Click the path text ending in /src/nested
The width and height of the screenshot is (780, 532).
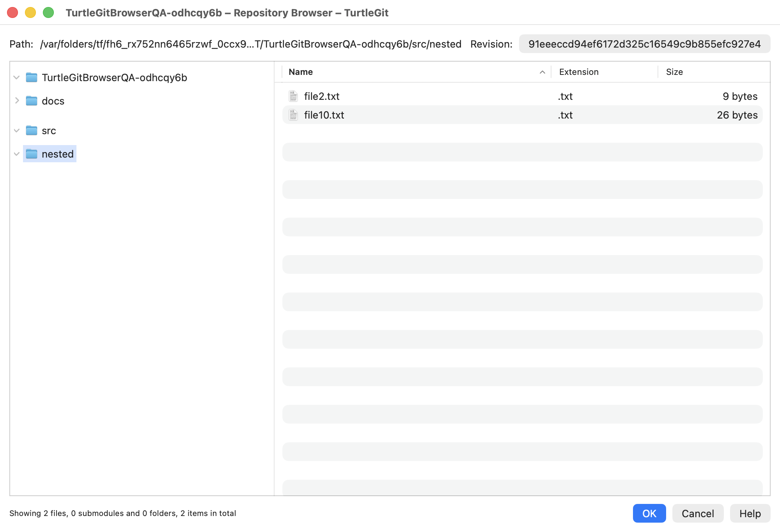tap(251, 44)
